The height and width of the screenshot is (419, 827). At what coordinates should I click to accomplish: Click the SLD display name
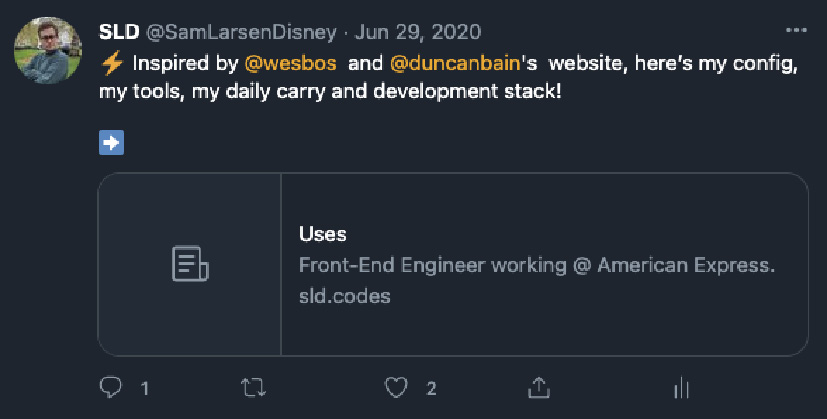pyautogui.click(x=120, y=31)
